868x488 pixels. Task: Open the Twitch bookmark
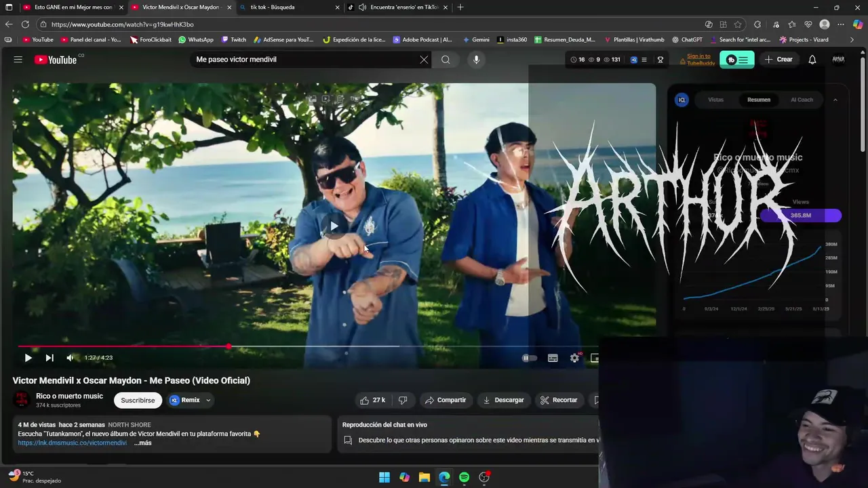[x=233, y=39]
